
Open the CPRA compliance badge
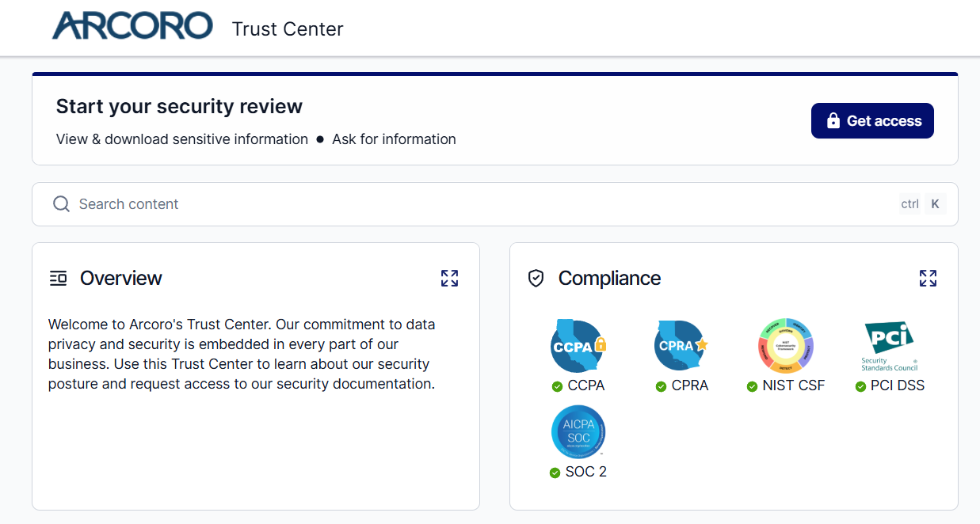point(682,347)
